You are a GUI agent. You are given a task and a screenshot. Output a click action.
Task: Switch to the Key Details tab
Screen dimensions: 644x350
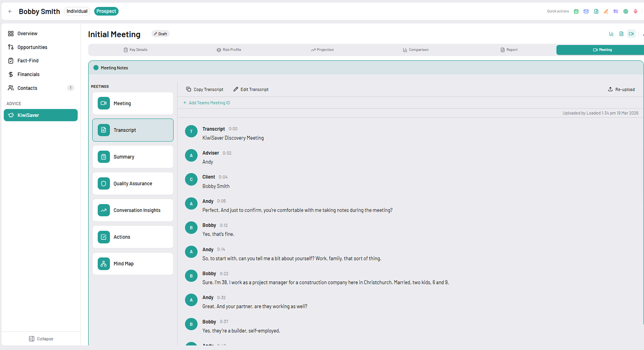(x=135, y=50)
